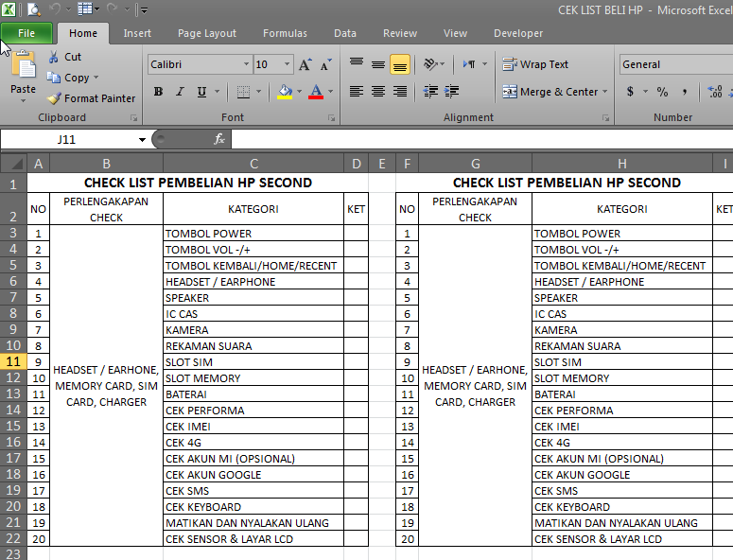
Task: Click Wrap Text button
Action: pos(535,64)
